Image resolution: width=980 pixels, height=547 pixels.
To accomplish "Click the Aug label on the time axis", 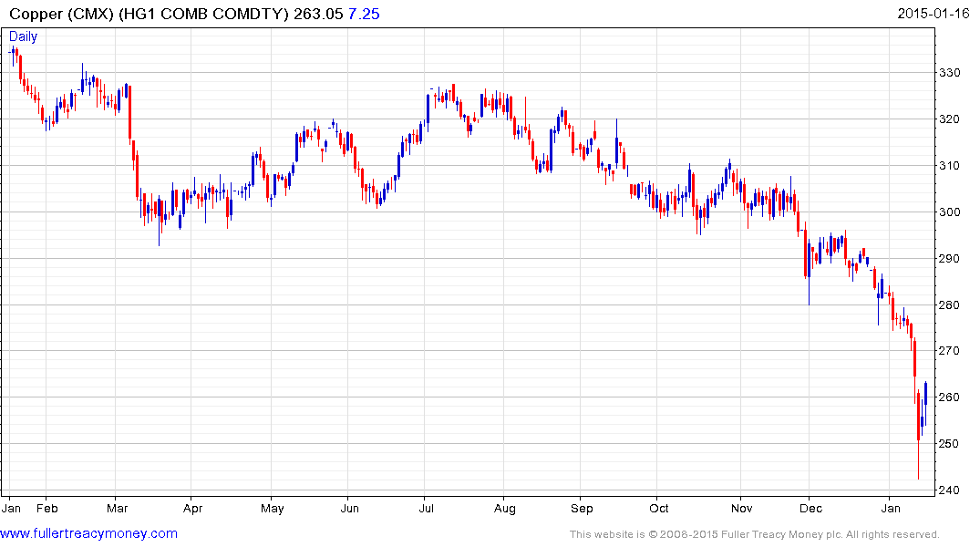I will 504,508.
